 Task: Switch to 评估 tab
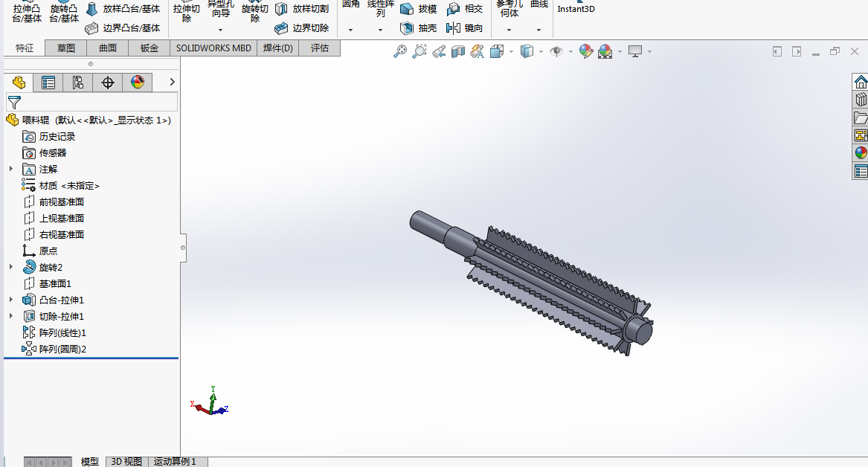click(x=319, y=48)
